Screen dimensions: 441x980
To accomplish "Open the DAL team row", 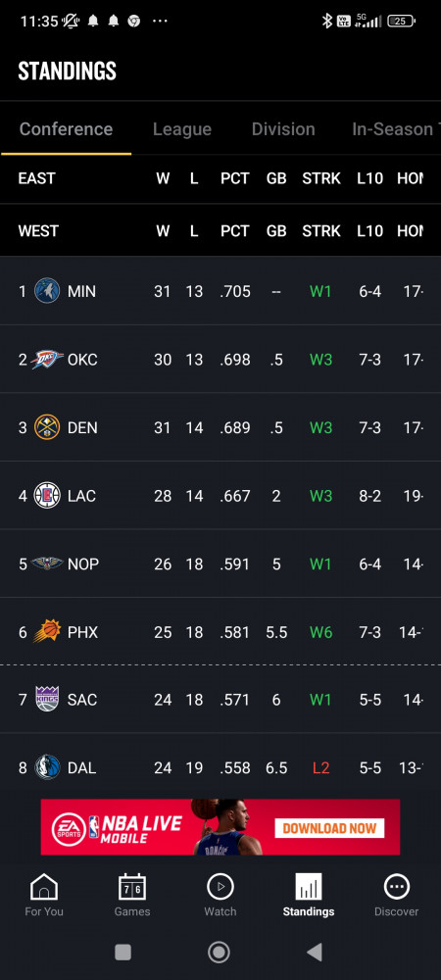I will click(x=220, y=767).
